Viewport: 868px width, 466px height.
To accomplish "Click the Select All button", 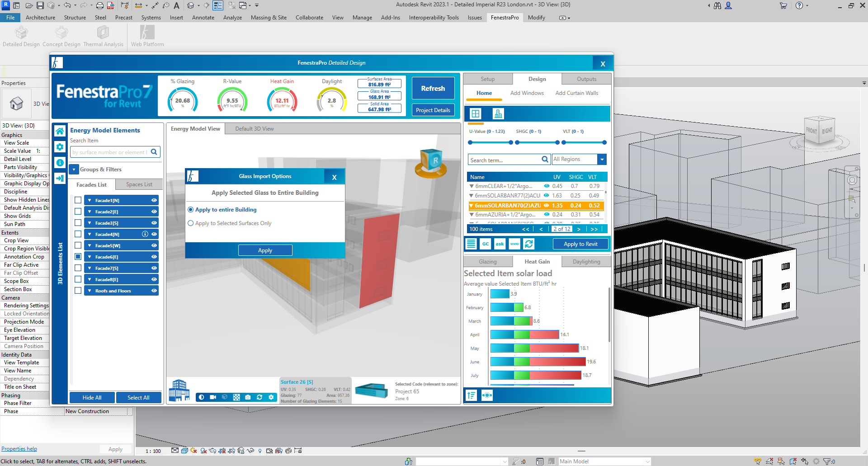I will (138, 398).
